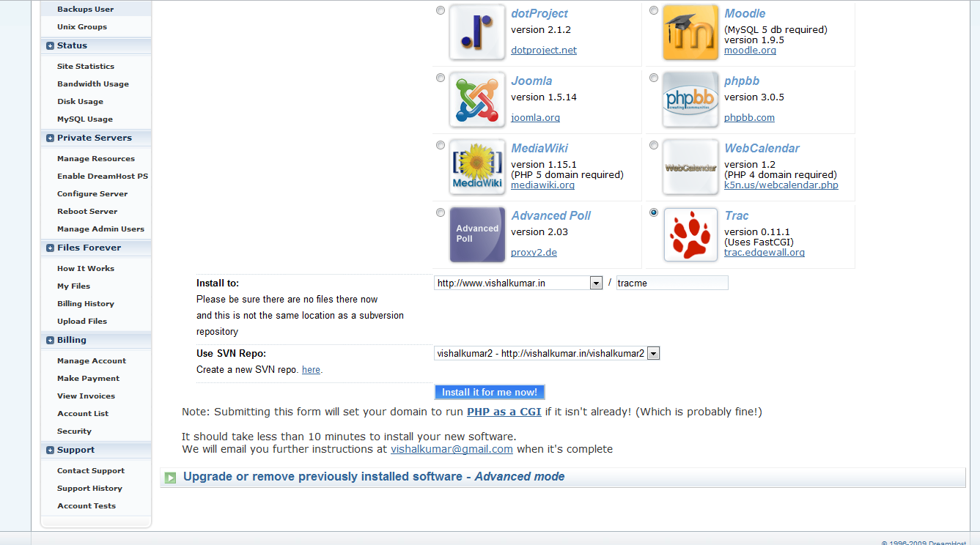
Task: Open How It Works page
Action: pyautogui.click(x=86, y=269)
